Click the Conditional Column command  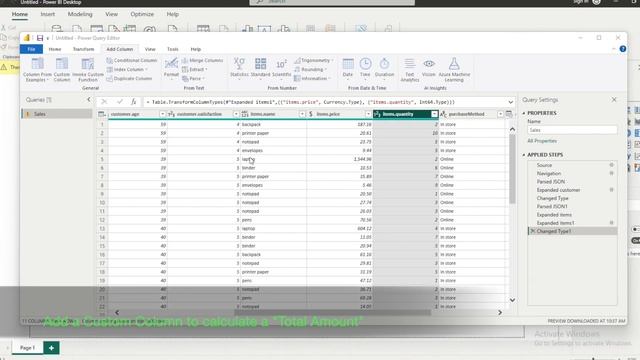click(132, 60)
